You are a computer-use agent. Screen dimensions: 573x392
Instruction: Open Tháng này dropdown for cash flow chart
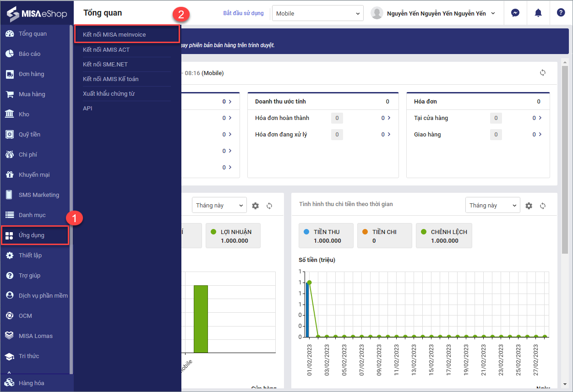tap(492, 206)
